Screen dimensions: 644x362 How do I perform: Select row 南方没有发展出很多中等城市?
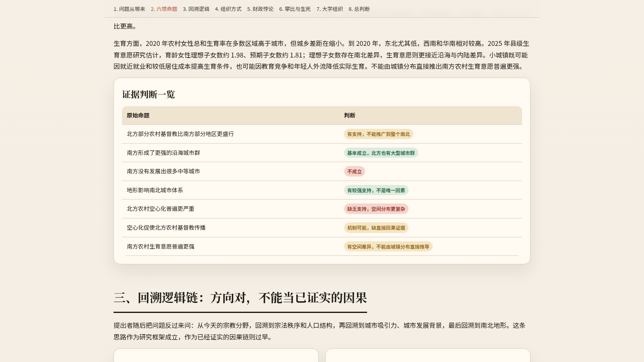pos(322,171)
